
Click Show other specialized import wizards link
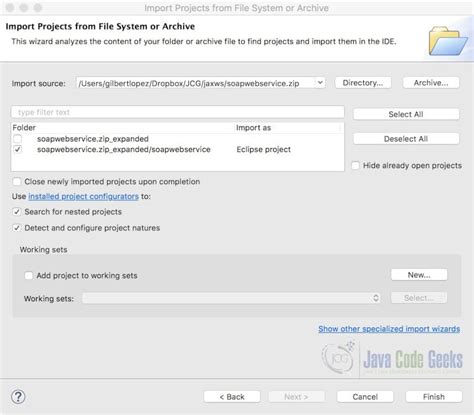click(389, 329)
